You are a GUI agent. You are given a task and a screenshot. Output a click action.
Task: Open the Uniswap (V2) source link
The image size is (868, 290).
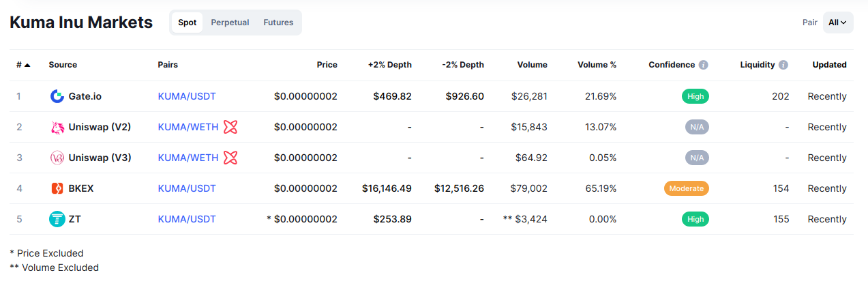[x=100, y=127]
